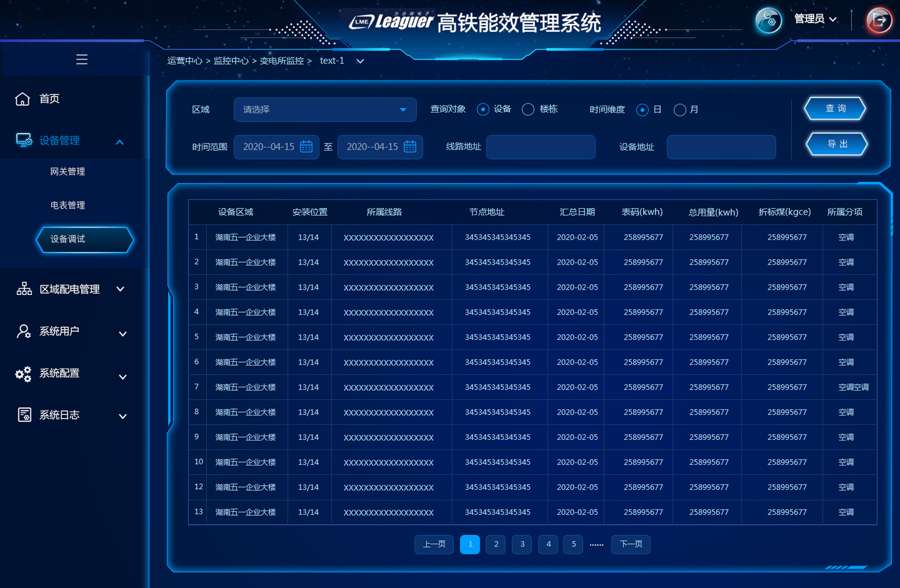Select the 楼栋 radio option

[528, 109]
